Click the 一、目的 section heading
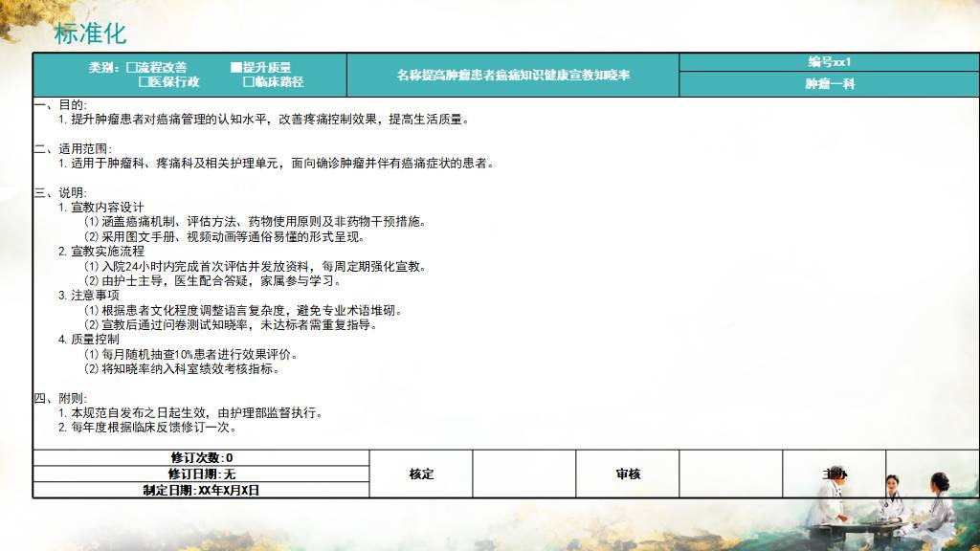 [x=60, y=104]
